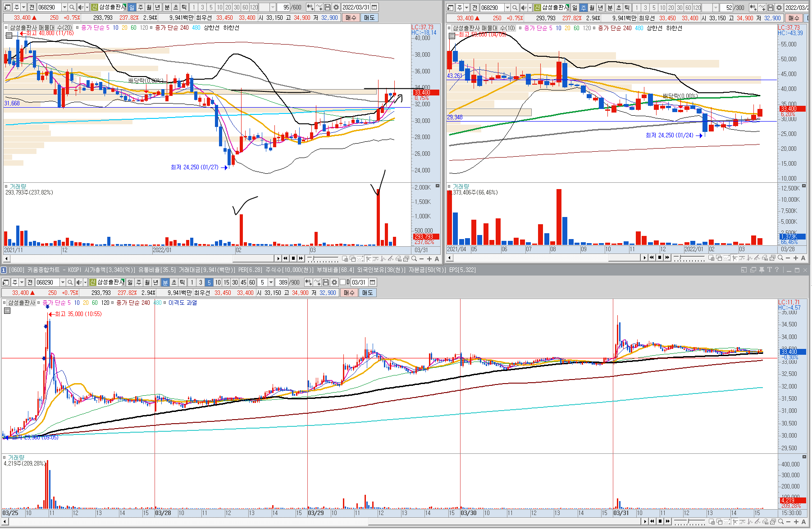Play button in top-left chart replay controls
The width and height of the screenshot is (812, 529).
pos(278,258)
